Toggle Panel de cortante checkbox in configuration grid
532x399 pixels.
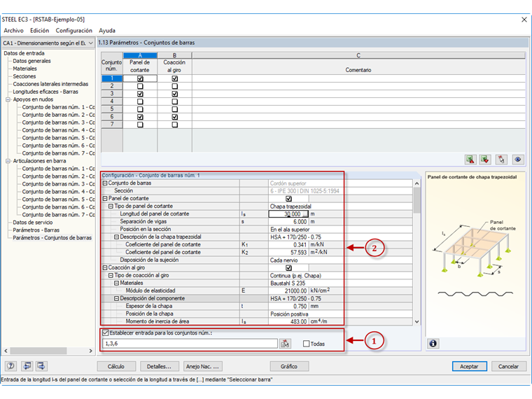pyautogui.click(x=288, y=199)
